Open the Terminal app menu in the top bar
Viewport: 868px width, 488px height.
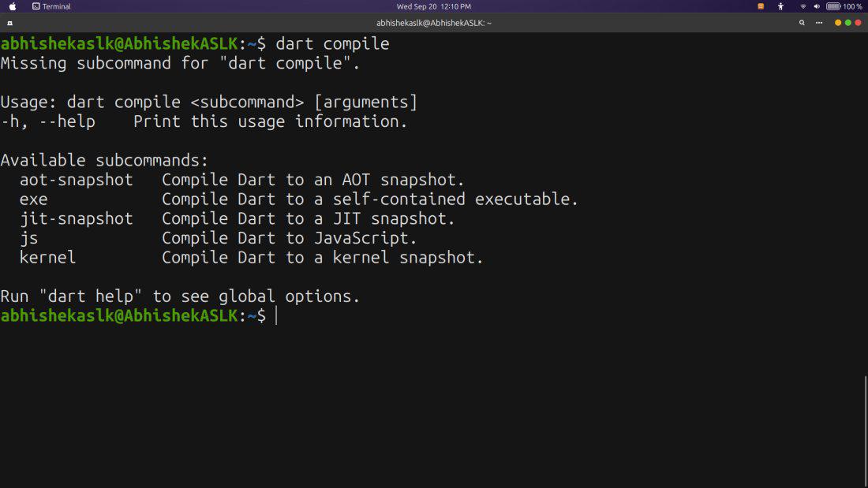[51, 6]
